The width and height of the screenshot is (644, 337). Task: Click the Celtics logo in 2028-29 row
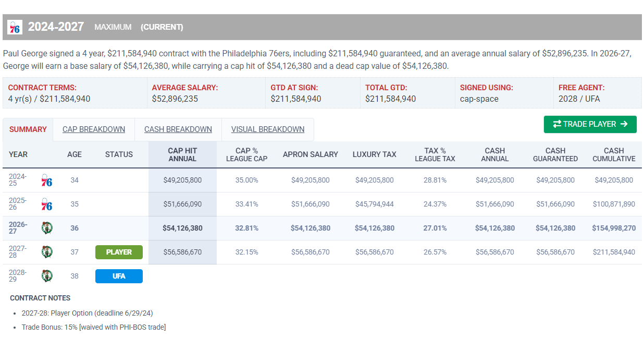click(47, 276)
